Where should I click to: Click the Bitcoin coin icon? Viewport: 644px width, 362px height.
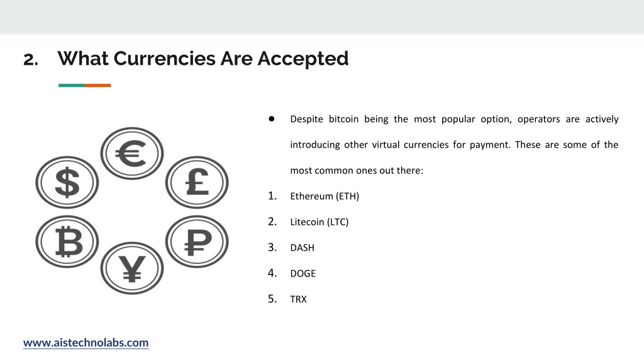point(67,242)
